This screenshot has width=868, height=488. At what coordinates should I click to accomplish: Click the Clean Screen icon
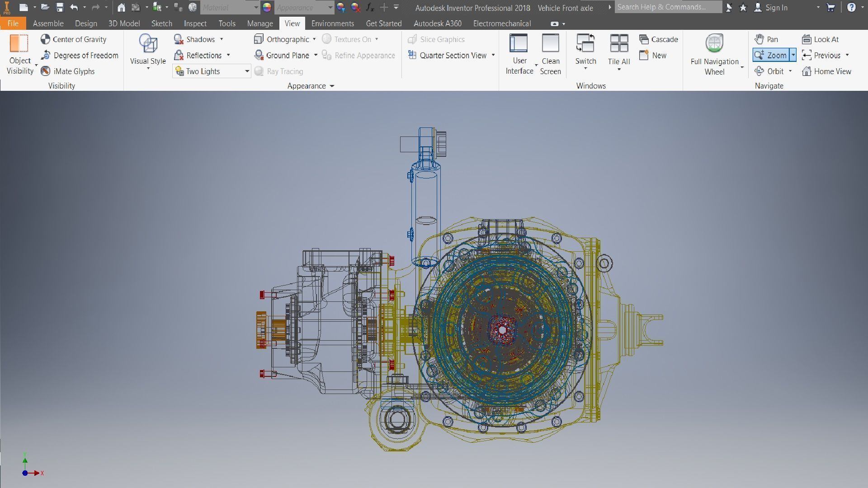550,43
